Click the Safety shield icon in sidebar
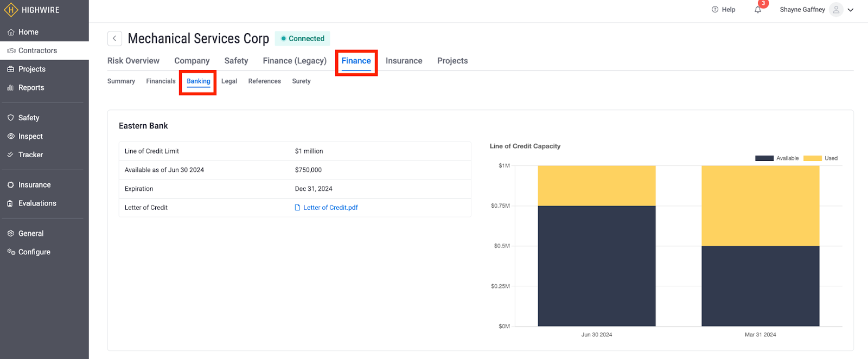The image size is (868, 359). click(x=11, y=118)
